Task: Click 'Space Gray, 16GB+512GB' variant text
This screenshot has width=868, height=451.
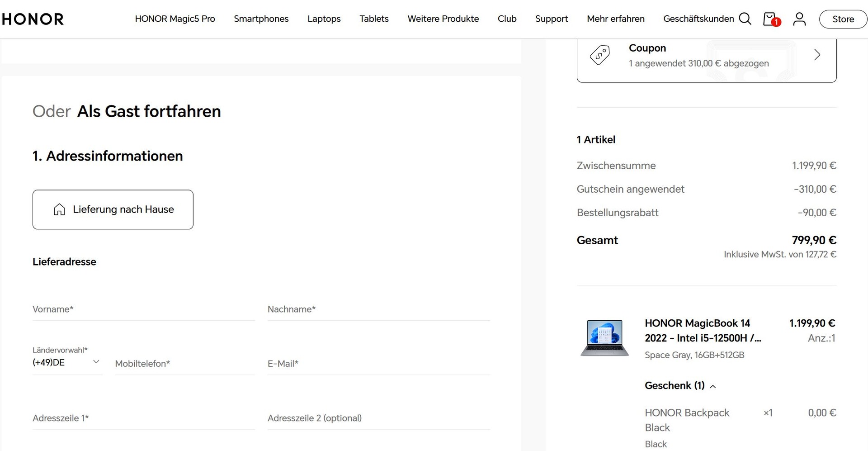Action: pos(694,355)
